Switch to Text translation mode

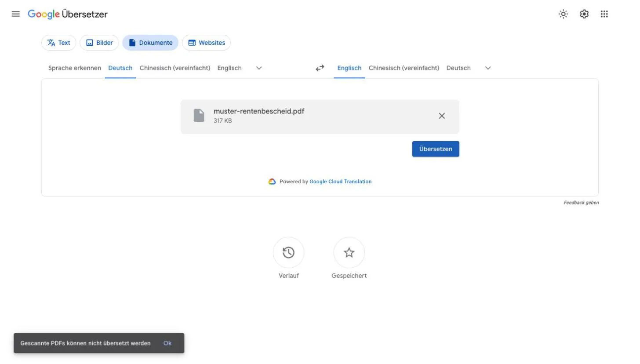coord(58,43)
